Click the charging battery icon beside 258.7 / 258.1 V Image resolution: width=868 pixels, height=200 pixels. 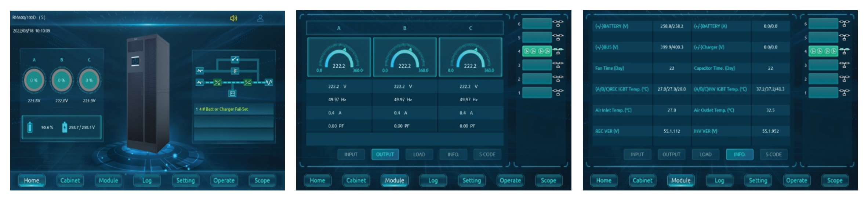point(65,127)
